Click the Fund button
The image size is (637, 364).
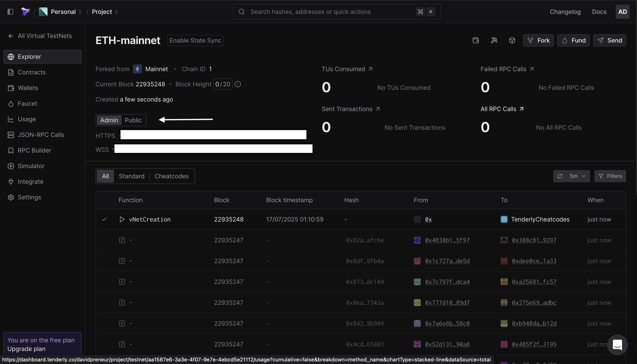(573, 41)
